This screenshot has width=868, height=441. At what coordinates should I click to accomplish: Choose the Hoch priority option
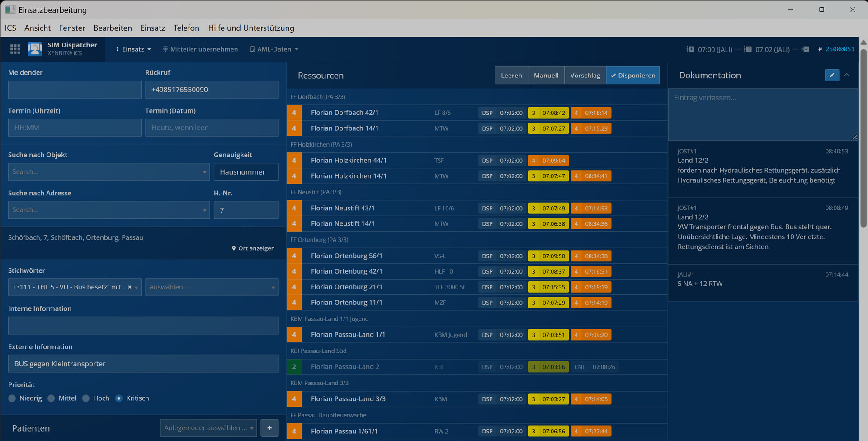[x=86, y=398]
